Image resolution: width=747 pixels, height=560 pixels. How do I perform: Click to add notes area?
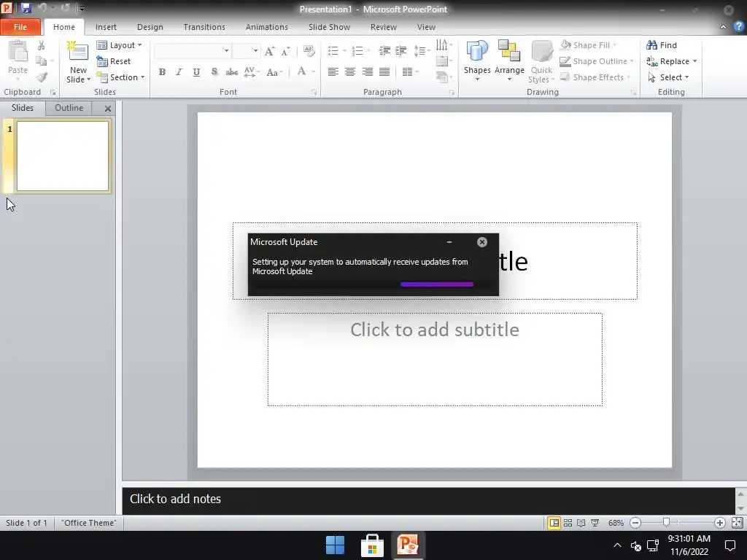429,499
